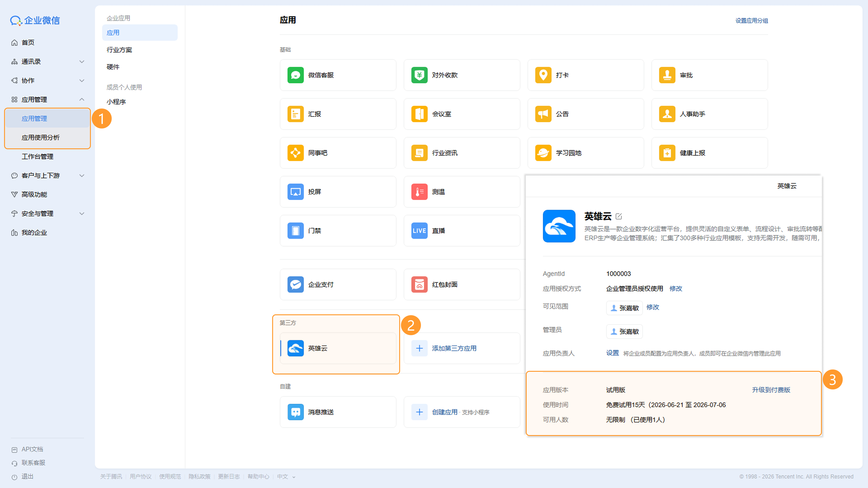Open the 直播 LIVE icon

pos(419,230)
